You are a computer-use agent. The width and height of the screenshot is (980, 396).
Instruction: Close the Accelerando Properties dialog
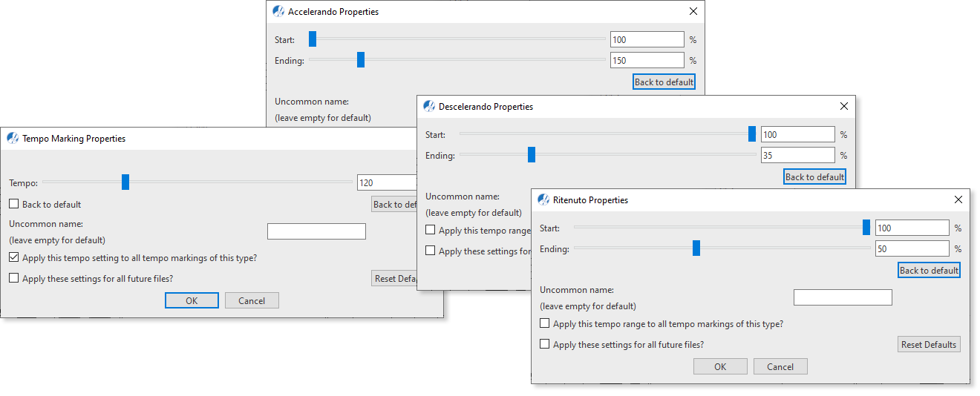pyautogui.click(x=693, y=11)
